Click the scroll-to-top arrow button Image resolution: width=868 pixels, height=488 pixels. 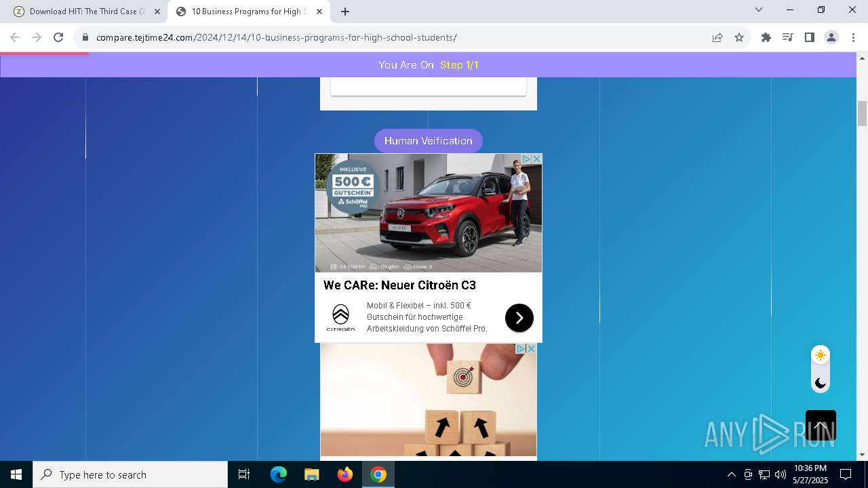click(821, 426)
